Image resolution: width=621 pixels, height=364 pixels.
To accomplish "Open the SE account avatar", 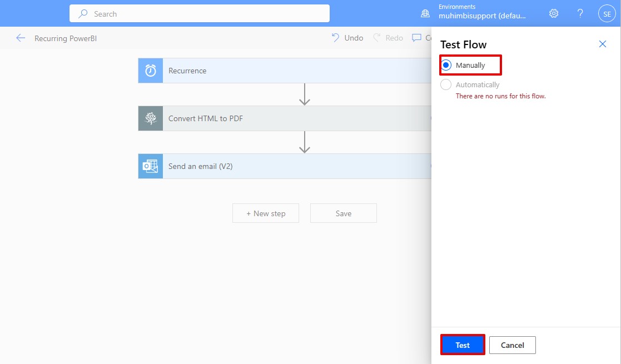I will click(606, 14).
